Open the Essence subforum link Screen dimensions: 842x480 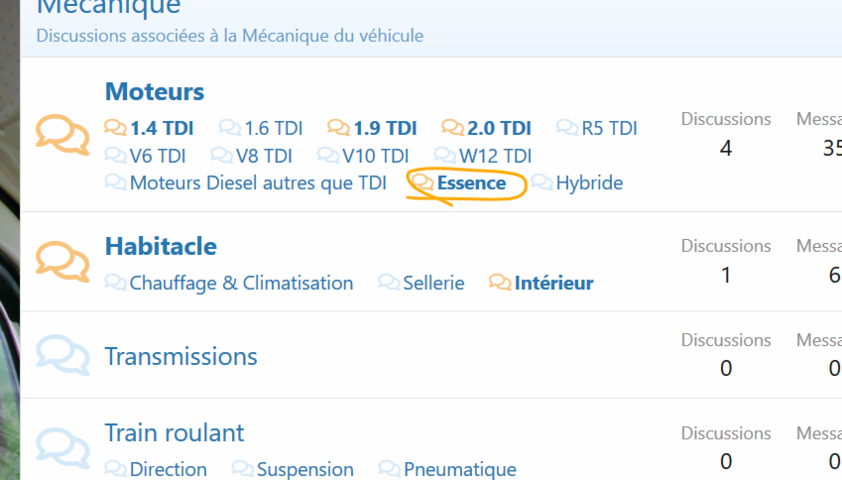[x=471, y=183]
